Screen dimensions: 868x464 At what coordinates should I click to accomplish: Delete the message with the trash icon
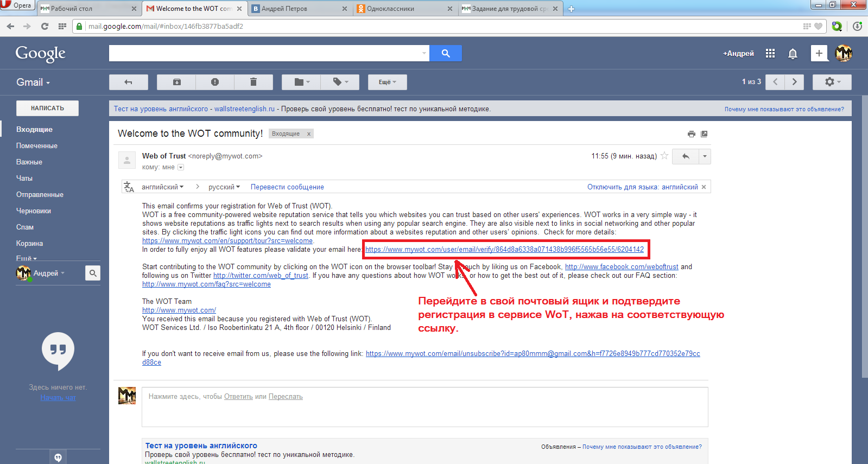(253, 82)
